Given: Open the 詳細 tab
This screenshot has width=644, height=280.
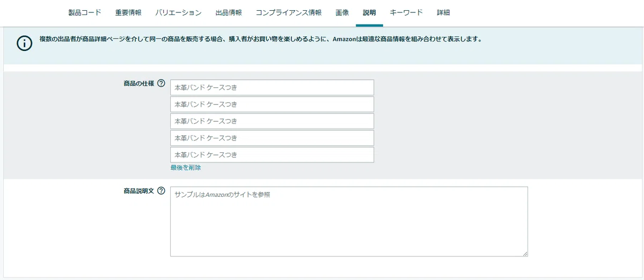Looking at the screenshot, I should click(443, 12).
